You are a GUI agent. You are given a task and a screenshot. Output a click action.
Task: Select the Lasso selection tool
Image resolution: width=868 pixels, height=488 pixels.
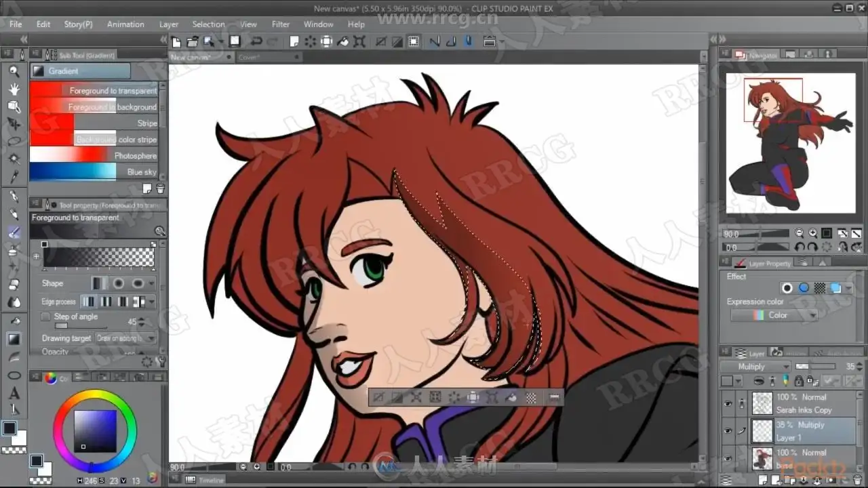pyautogui.click(x=14, y=142)
